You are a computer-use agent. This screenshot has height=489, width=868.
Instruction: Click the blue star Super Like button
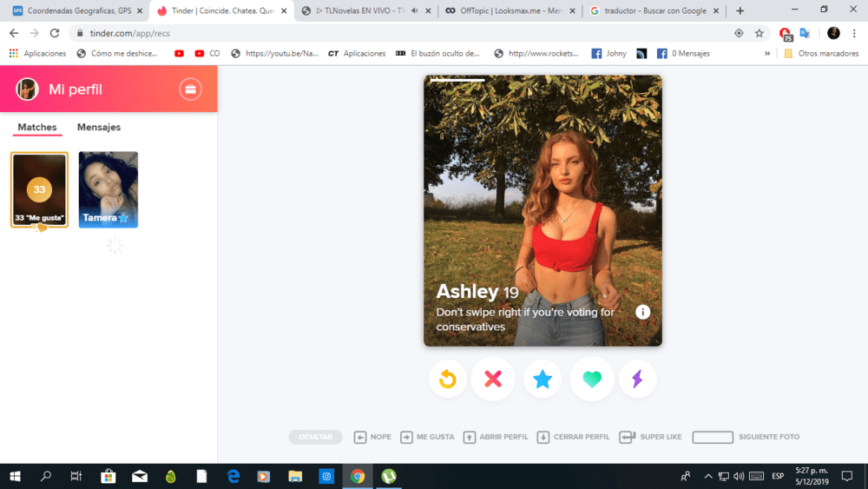pyautogui.click(x=542, y=379)
